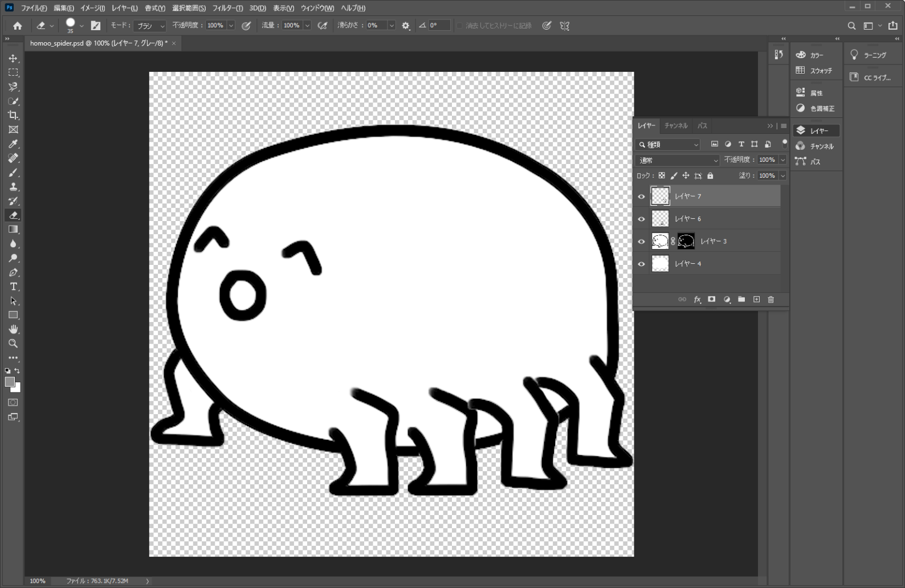Select the Horizontal Type tool
The image size is (905, 588).
(13, 287)
